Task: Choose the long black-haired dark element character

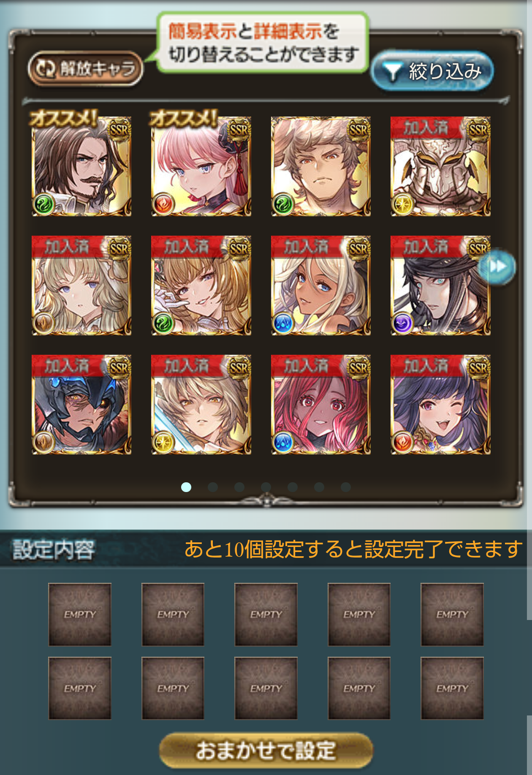Action: [440, 286]
